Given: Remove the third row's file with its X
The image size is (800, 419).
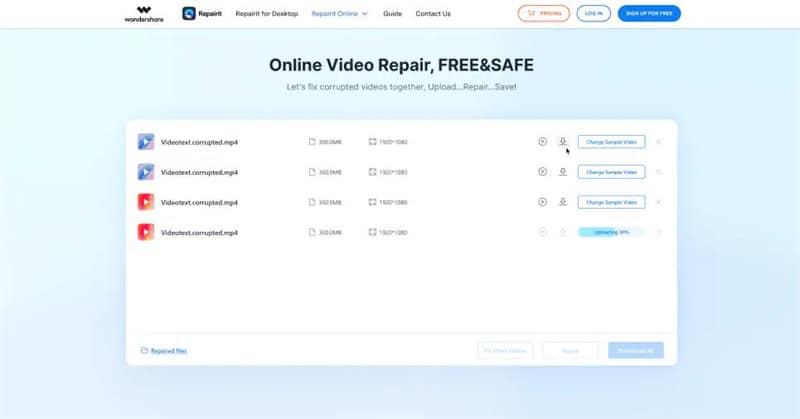Looking at the screenshot, I should pyautogui.click(x=659, y=202).
